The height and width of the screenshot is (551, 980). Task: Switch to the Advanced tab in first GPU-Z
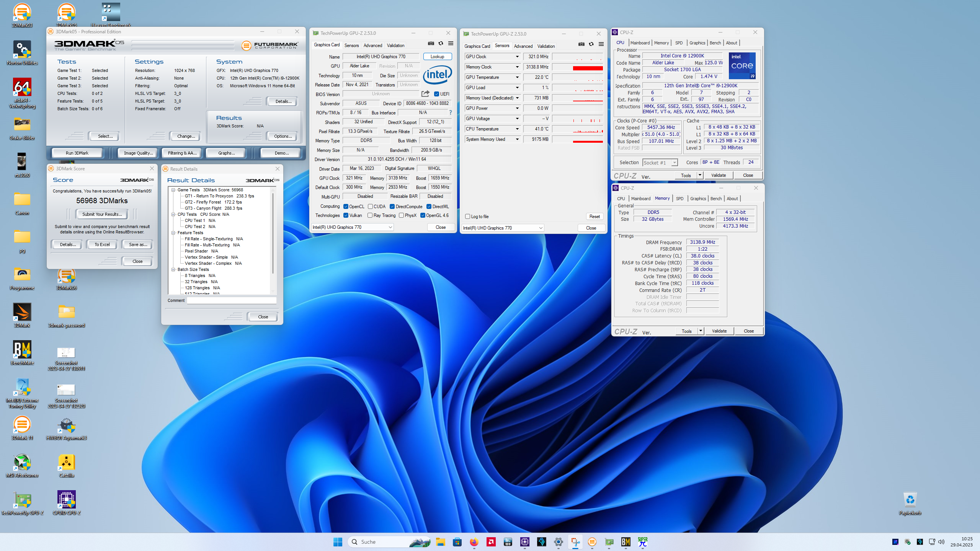(x=372, y=45)
